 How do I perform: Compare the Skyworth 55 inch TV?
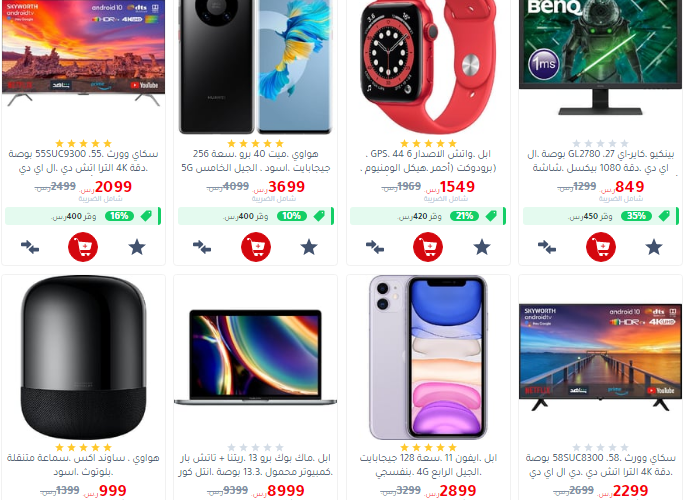coord(30,247)
